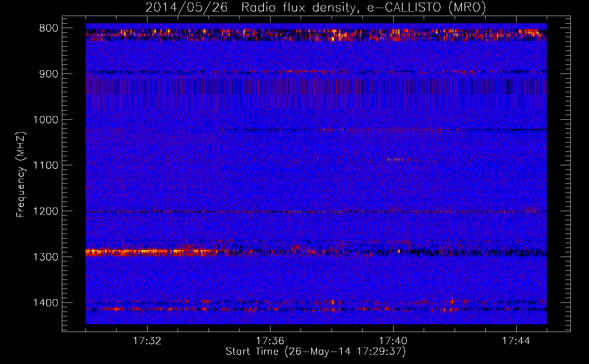Click the 17:32 time tick label
This screenshot has width=589, height=364.
tap(147, 341)
